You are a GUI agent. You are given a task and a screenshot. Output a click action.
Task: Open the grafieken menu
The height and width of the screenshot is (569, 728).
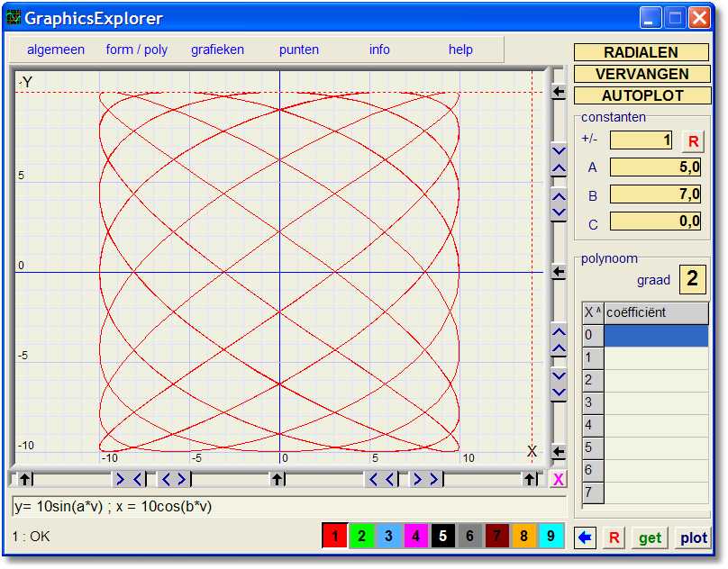pyautogui.click(x=217, y=50)
